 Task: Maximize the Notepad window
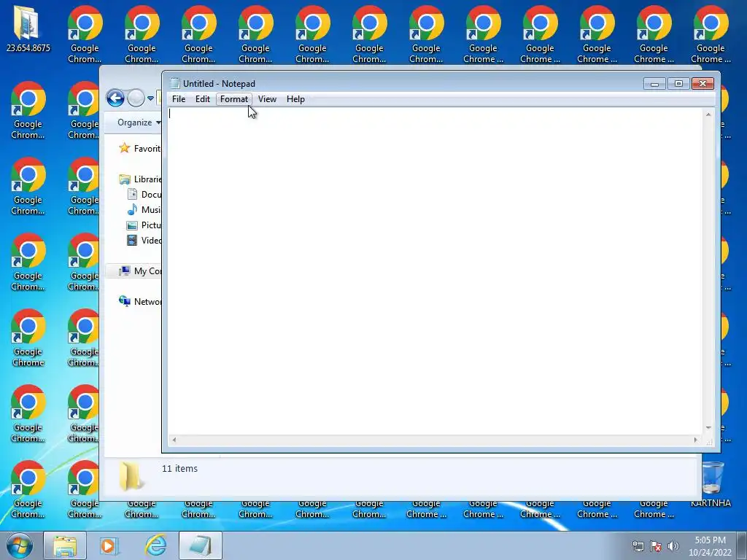[x=678, y=84]
